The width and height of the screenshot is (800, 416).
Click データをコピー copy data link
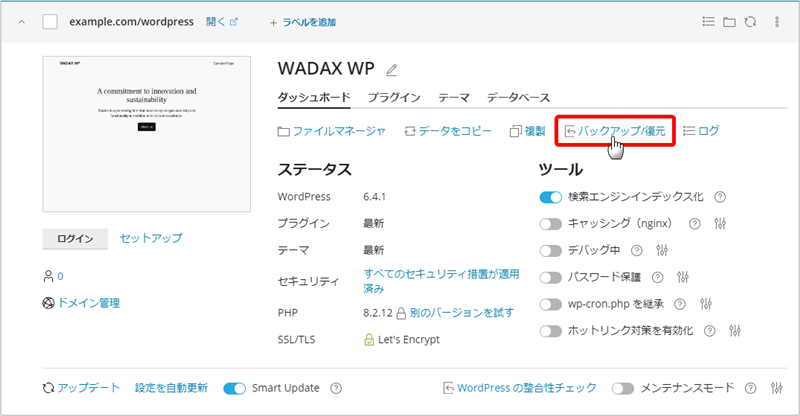coord(447,131)
